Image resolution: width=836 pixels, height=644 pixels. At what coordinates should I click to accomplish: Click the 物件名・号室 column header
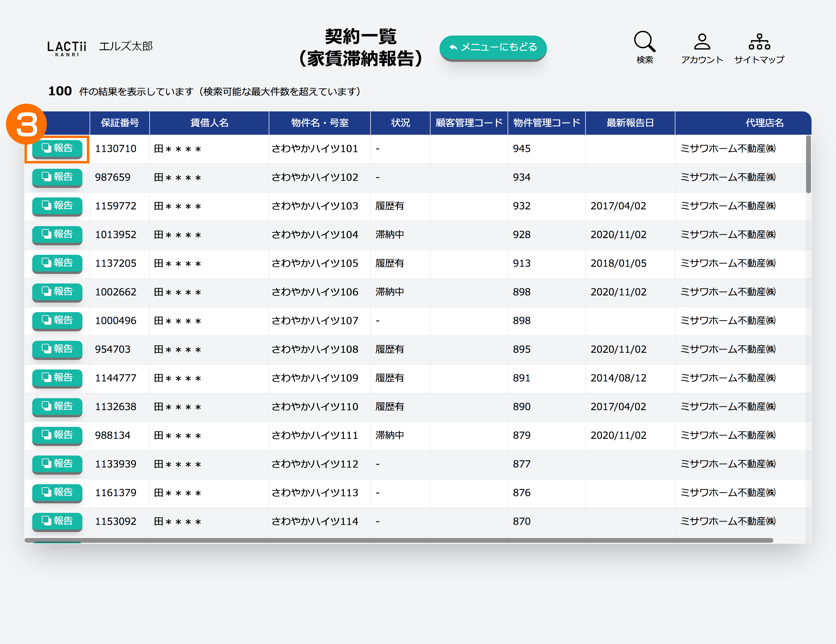click(x=320, y=123)
